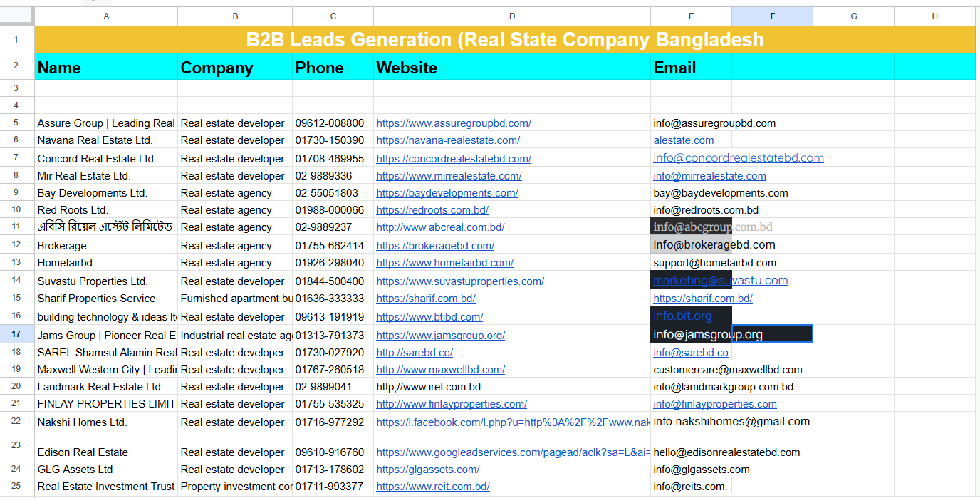Click the info@concordrealestatebd.com email link

(739, 158)
